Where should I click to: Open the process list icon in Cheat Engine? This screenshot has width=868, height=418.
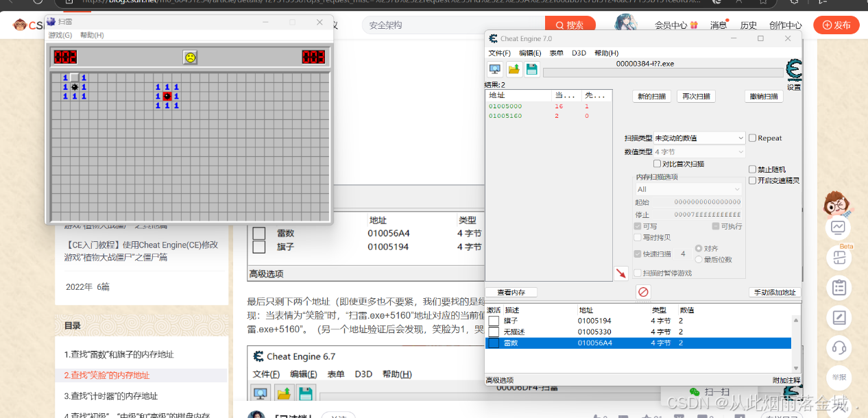pyautogui.click(x=494, y=69)
